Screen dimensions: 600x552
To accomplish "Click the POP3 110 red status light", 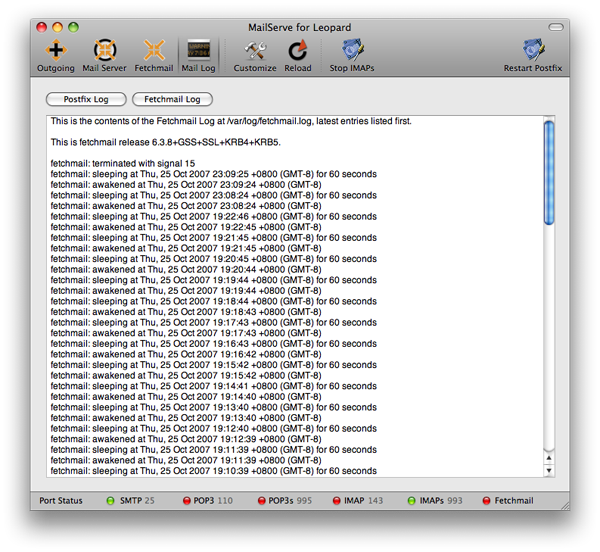I will 186,500.
